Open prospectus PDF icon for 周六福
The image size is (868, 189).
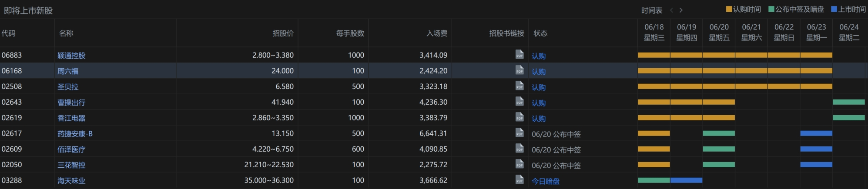(519, 70)
